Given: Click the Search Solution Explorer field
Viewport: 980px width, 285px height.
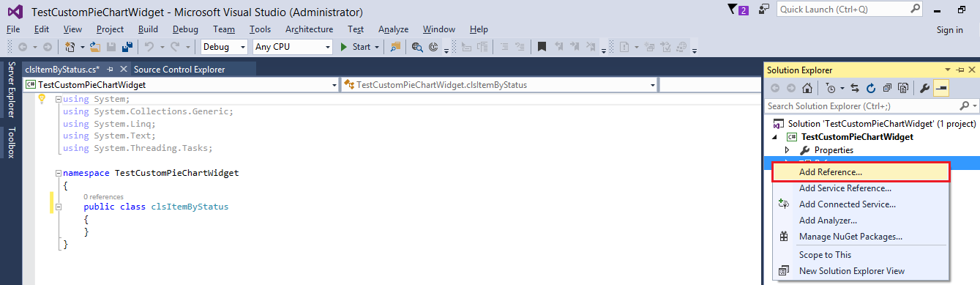Looking at the screenshot, I should [x=871, y=106].
